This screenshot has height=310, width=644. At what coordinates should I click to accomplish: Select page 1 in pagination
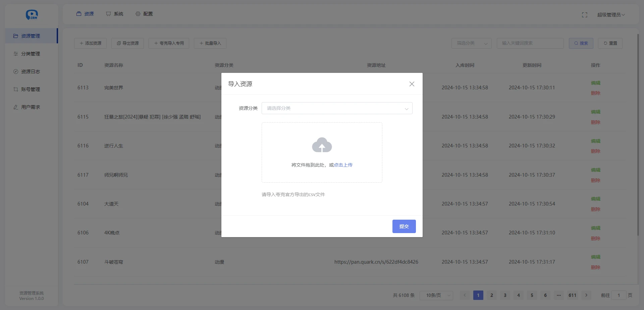click(x=478, y=295)
